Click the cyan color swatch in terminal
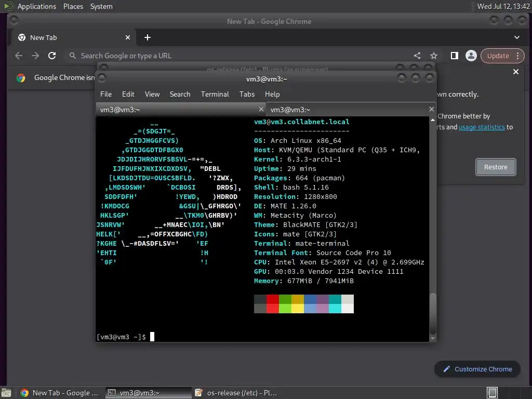This screenshot has height=399, width=532. coord(335,303)
